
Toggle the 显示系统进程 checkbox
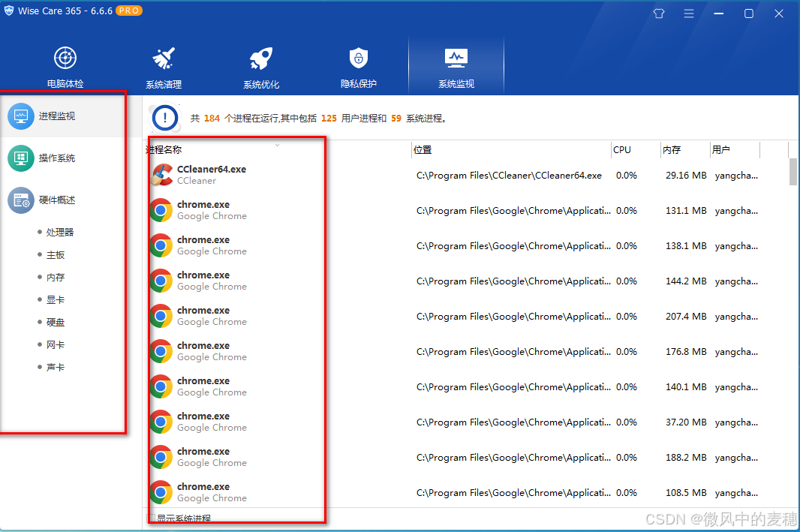click(x=151, y=518)
